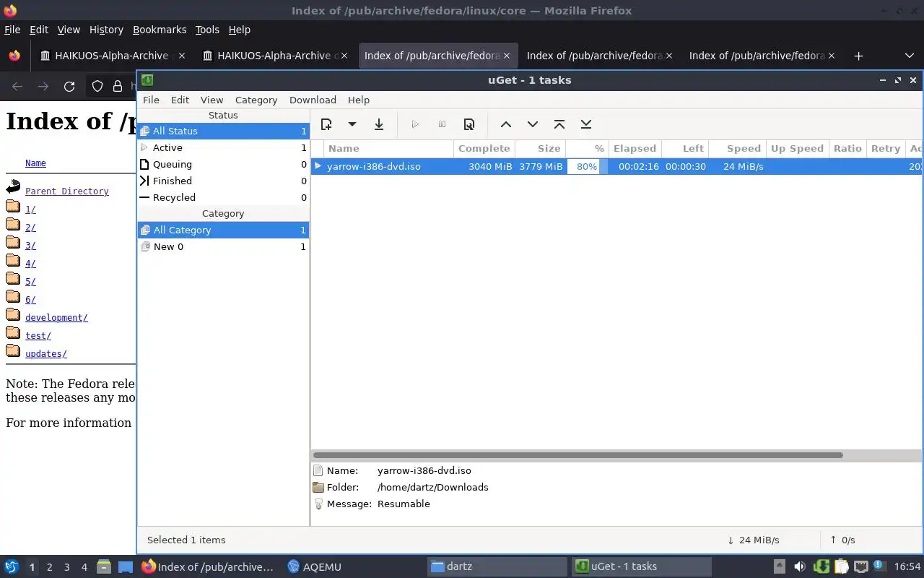Sort downloads by Name column

[x=388, y=148]
